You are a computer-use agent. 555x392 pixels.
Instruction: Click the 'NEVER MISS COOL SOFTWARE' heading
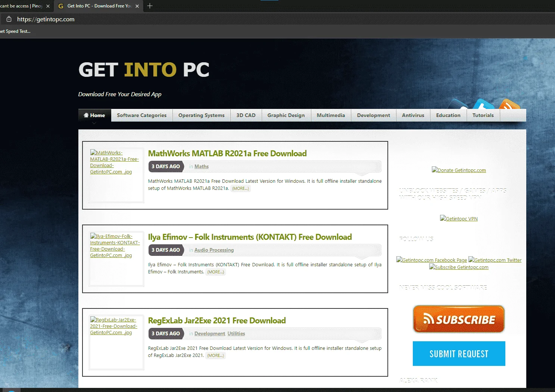(443, 288)
